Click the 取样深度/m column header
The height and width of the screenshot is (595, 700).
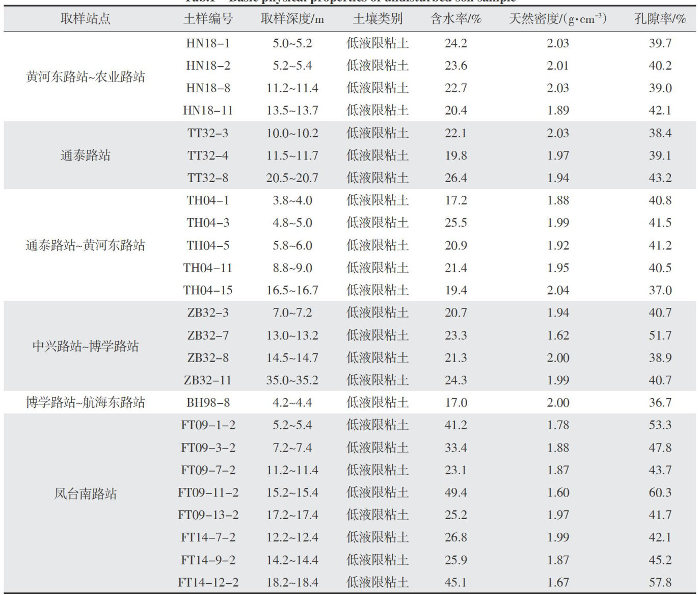click(x=292, y=19)
